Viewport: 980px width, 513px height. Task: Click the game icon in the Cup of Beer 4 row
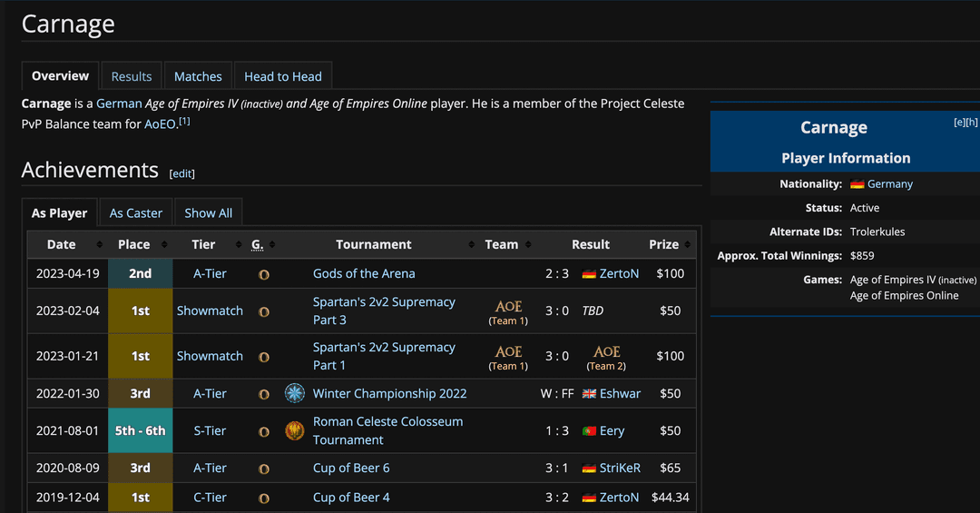[x=264, y=498]
